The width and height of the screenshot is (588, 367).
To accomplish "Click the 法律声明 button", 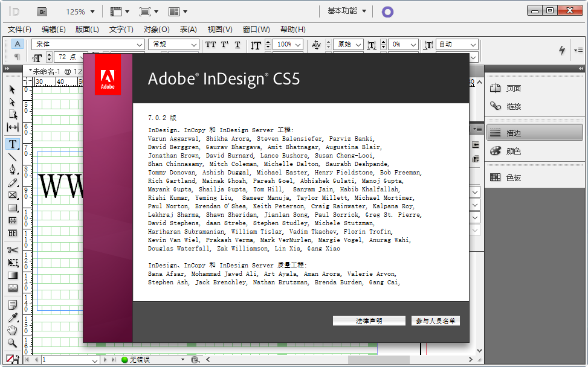I will pyautogui.click(x=369, y=321).
